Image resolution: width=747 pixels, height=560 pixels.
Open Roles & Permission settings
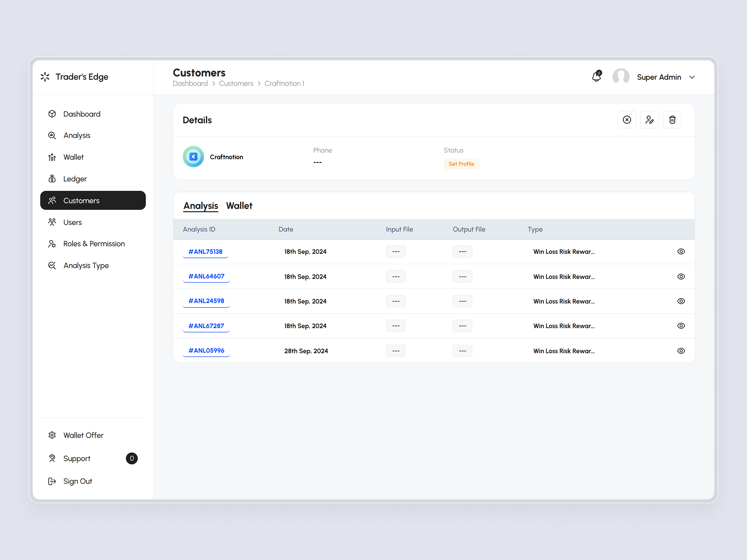94,243
